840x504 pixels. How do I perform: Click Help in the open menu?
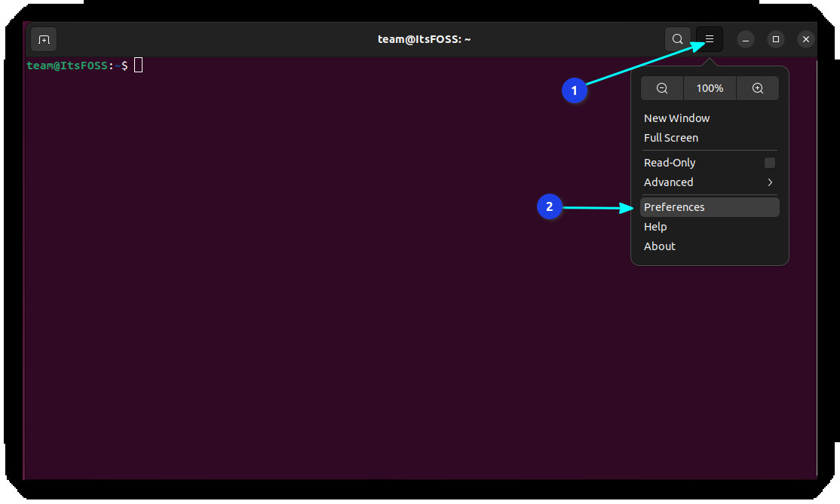[655, 226]
